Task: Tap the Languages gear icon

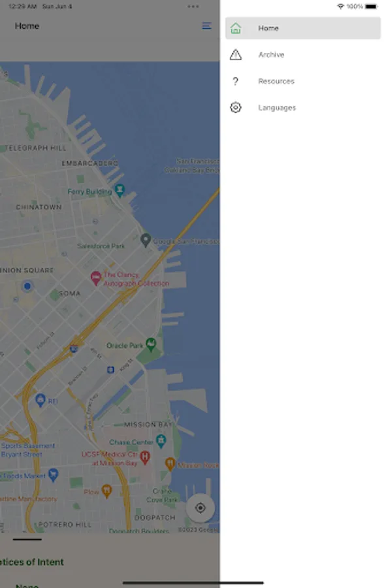Action: point(236,108)
